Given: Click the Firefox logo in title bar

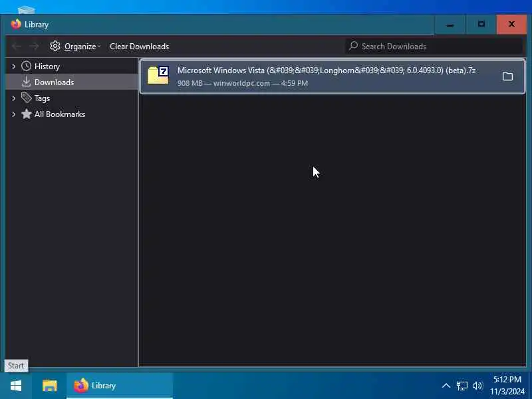Looking at the screenshot, I should pyautogui.click(x=15, y=24).
